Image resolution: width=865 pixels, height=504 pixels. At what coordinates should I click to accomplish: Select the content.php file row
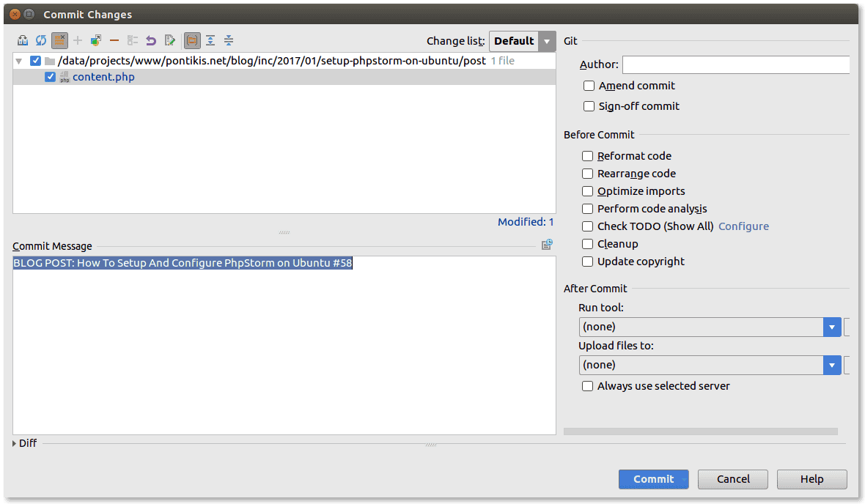pyautogui.click(x=284, y=77)
